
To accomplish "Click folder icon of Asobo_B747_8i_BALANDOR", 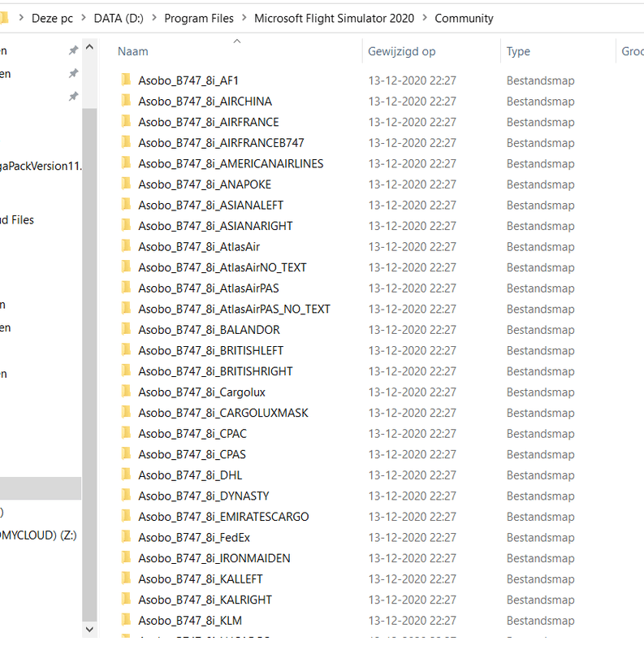I will 126,329.
